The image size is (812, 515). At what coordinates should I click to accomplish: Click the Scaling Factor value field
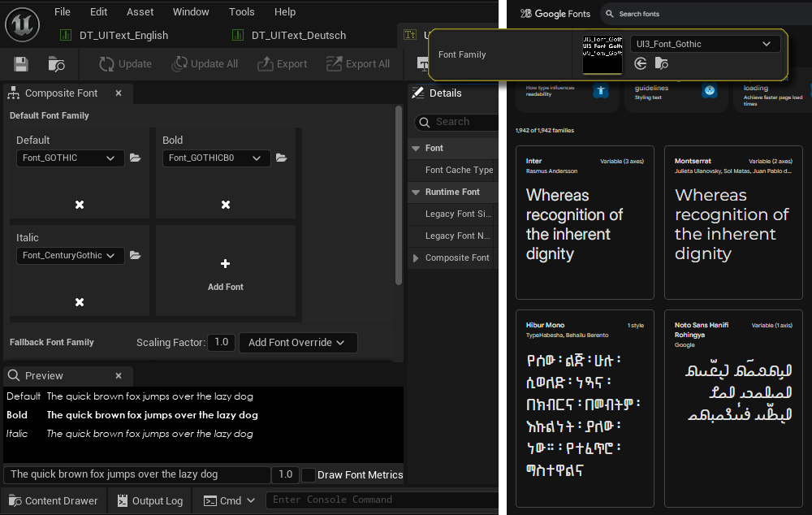pos(221,343)
